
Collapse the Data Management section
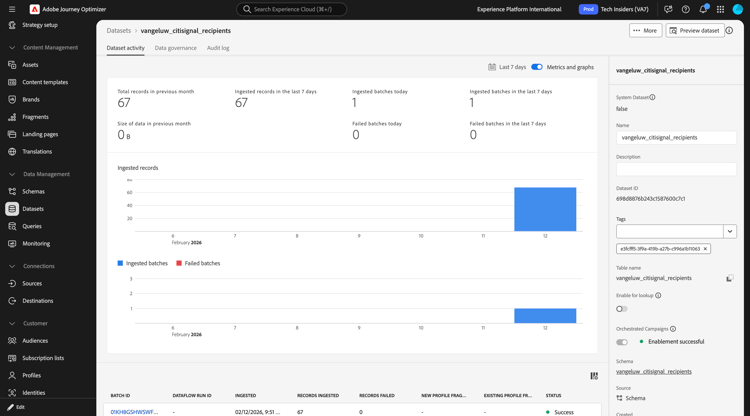12,174
